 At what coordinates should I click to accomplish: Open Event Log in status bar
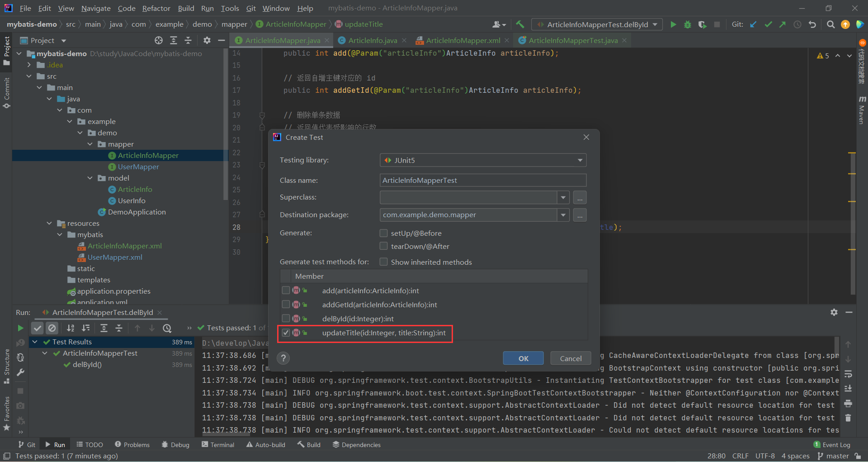832,445
